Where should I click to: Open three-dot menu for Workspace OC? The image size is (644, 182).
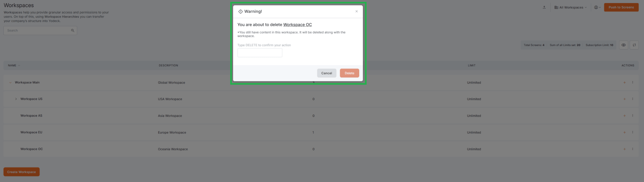pyautogui.click(x=633, y=149)
